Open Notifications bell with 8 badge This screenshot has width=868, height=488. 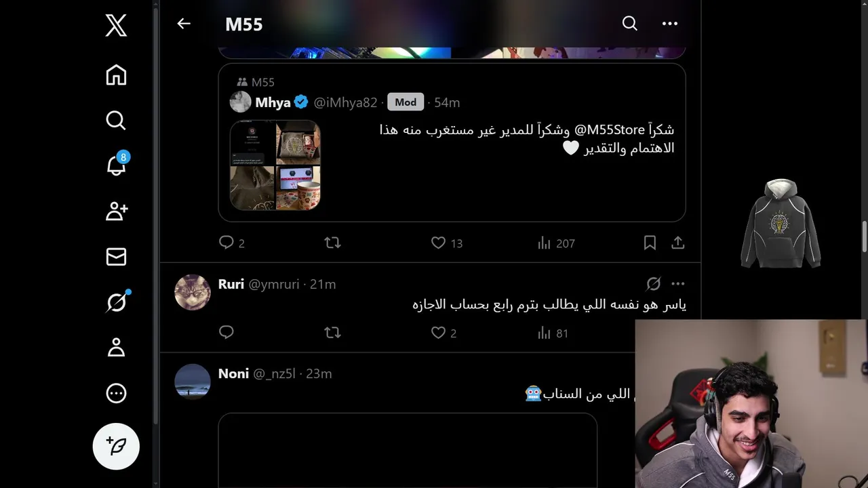point(117,164)
